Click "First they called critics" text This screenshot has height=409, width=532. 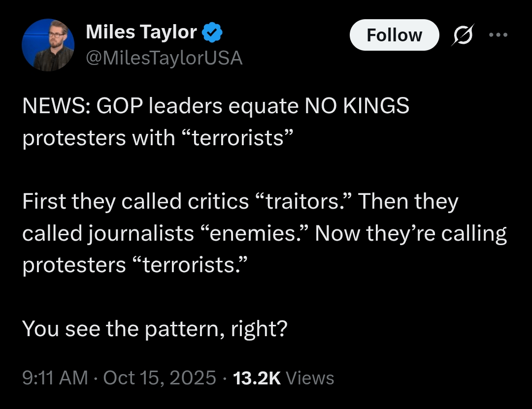click(135, 202)
